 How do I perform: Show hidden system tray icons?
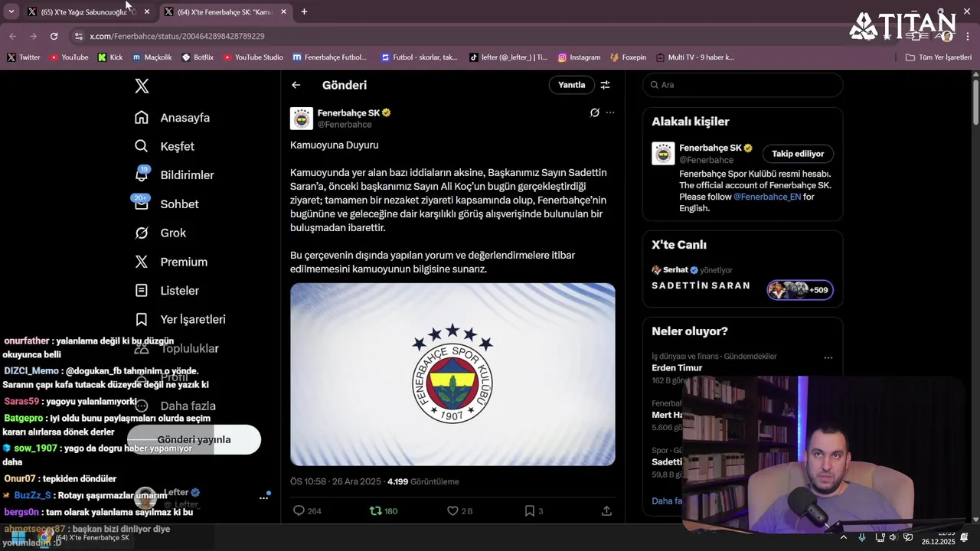coord(844,537)
